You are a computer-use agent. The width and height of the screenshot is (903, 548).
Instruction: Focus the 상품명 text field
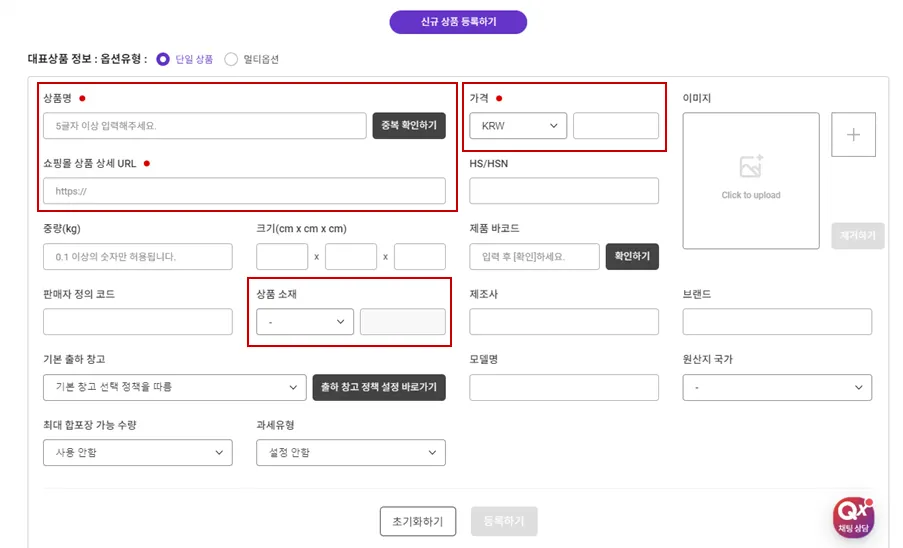tap(204, 126)
